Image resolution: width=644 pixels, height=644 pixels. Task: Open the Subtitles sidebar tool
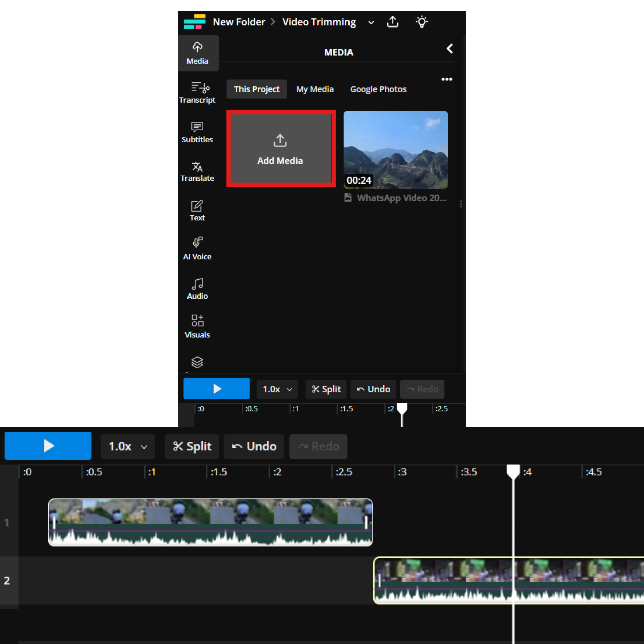[x=197, y=132]
